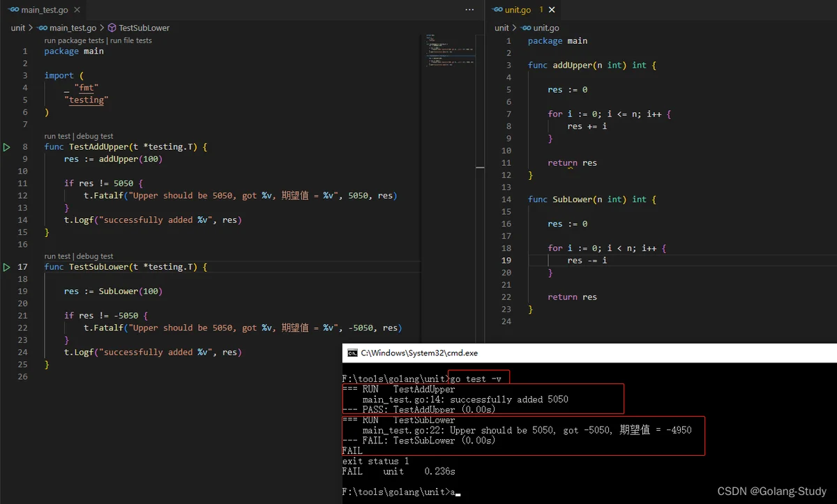The width and height of the screenshot is (837, 504).
Task: Click 'debug test' above TestAddUpper
Action: [95, 136]
